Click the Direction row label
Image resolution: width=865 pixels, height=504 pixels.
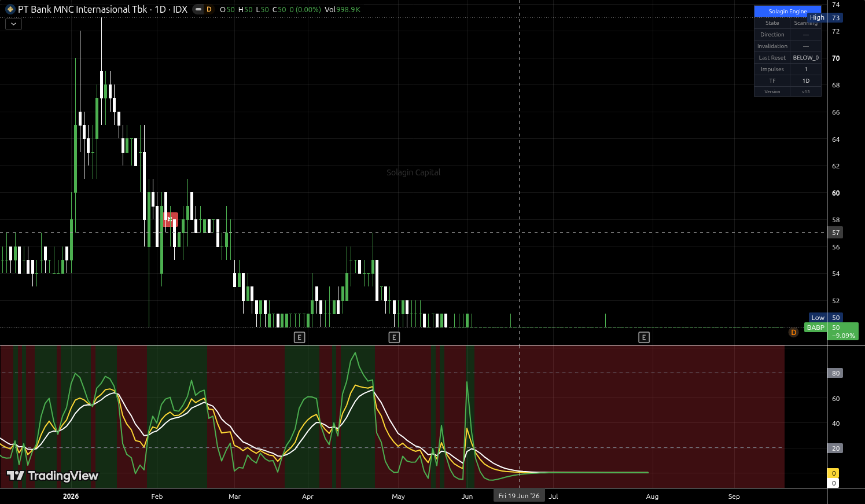coord(772,35)
